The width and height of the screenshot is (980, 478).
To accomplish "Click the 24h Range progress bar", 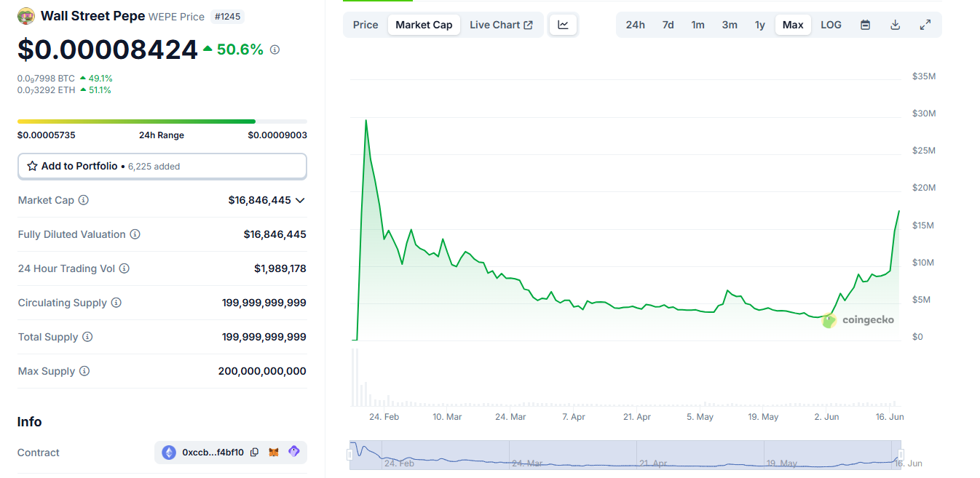I will (162, 121).
